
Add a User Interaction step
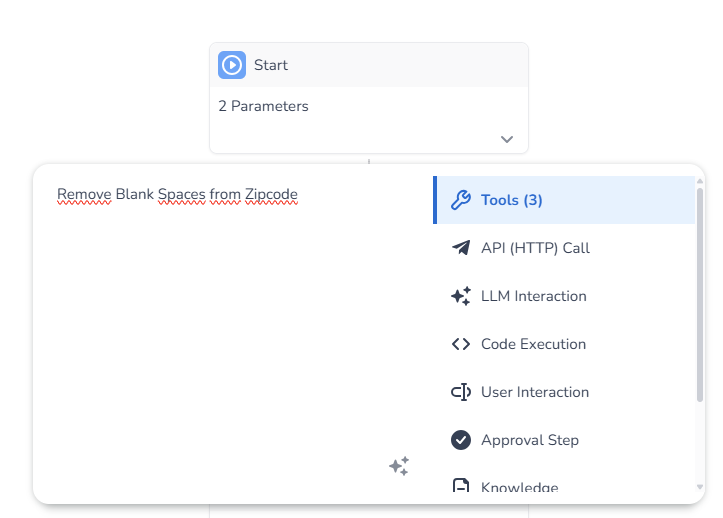(534, 392)
